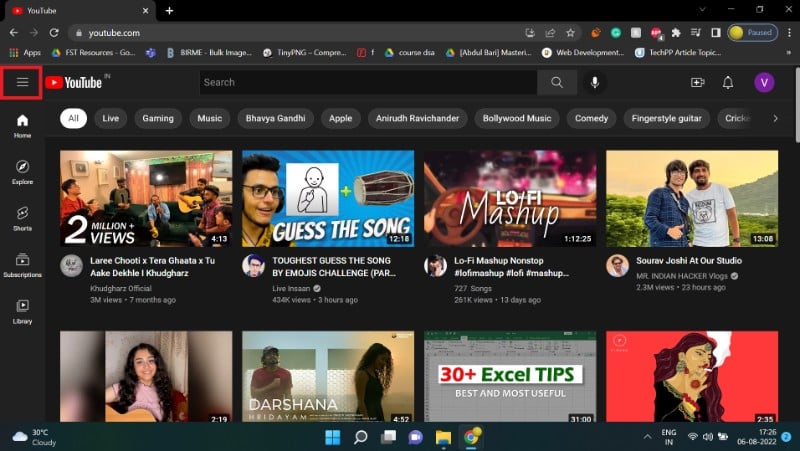Open MR. INDIAN HACKER Vlogs channel avatar
Image resolution: width=800 pixels, height=451 pixels.
click(617, 266)
